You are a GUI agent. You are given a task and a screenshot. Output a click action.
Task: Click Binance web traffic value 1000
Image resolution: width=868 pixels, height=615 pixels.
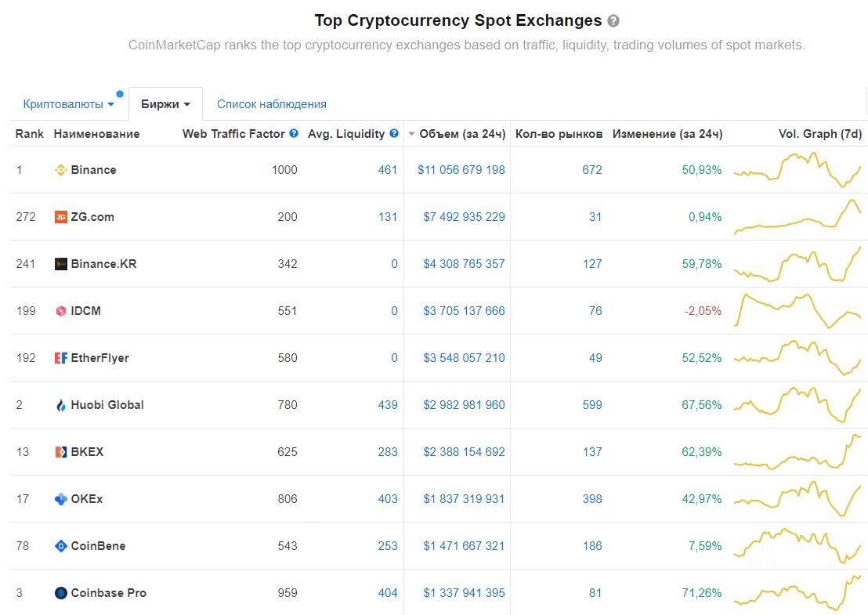coord(284,170)
